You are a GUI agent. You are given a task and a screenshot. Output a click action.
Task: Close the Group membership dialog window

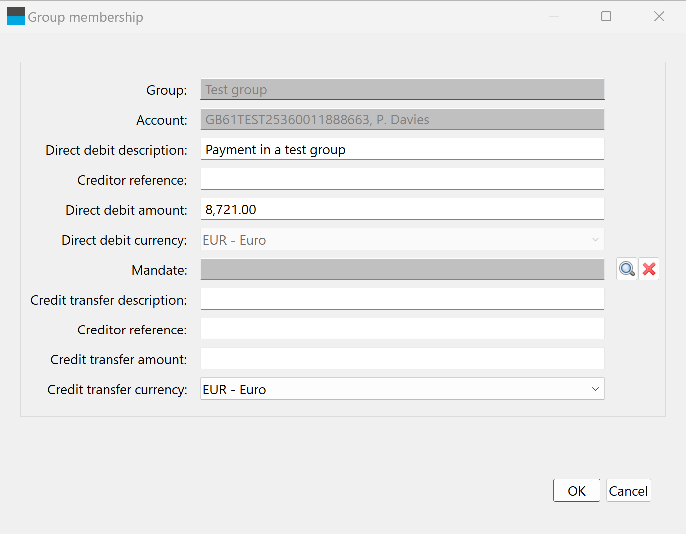click(659, 17)
